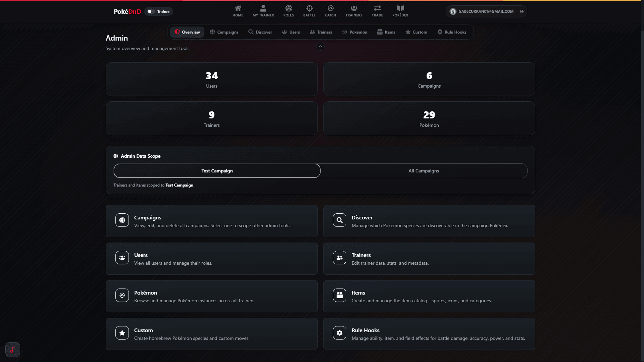The width and height of the screenshot is (644, 362).
Task: Click the gear icon in Rule Hooks card
Action: pyautogui.click(x=340, y=333)
